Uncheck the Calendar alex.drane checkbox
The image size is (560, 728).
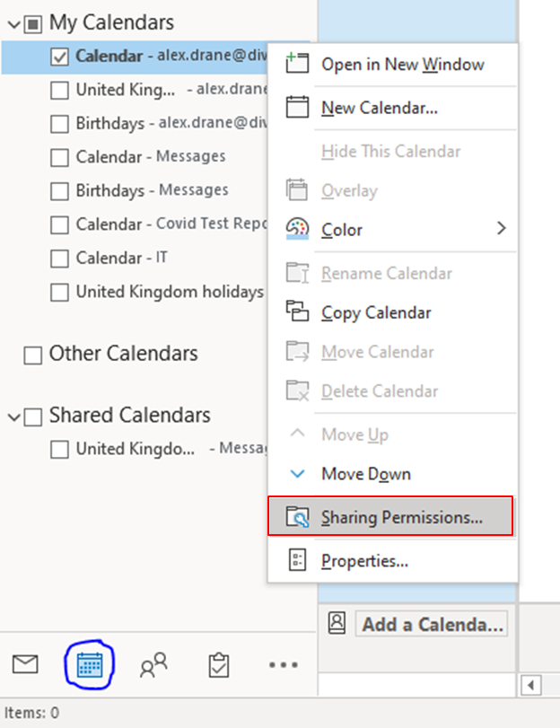click(60, 57)
